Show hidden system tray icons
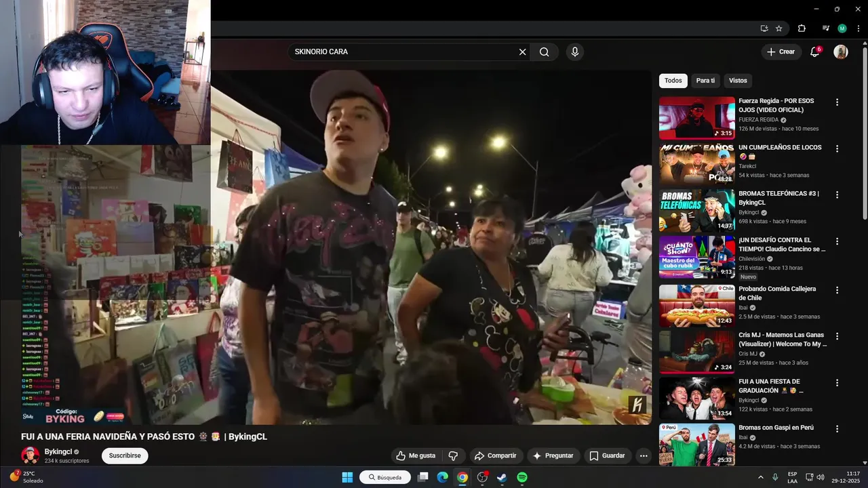Screen dimensions: 868x488 [760, 477]
